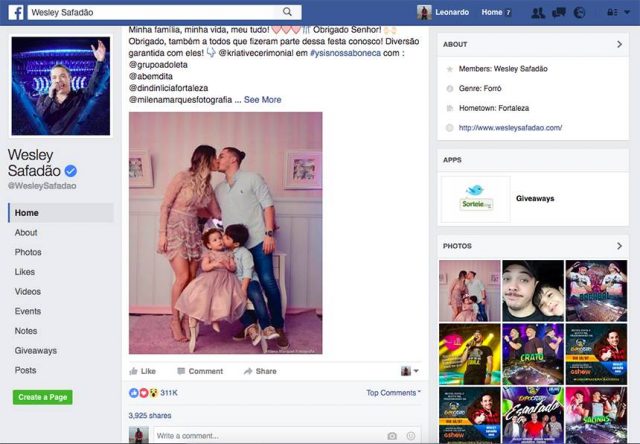Click the search magnifier icon
The image size is (640, 444).
coord(287,12)
